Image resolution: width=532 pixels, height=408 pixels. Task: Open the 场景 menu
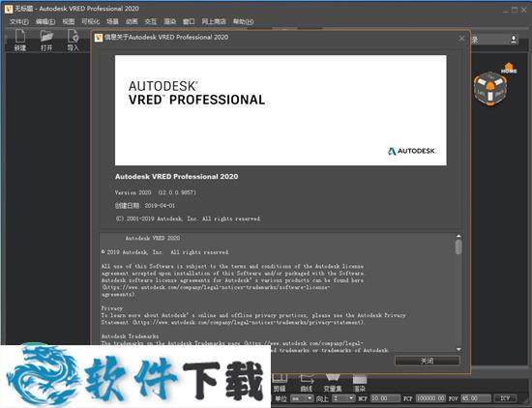click(112, 21)
